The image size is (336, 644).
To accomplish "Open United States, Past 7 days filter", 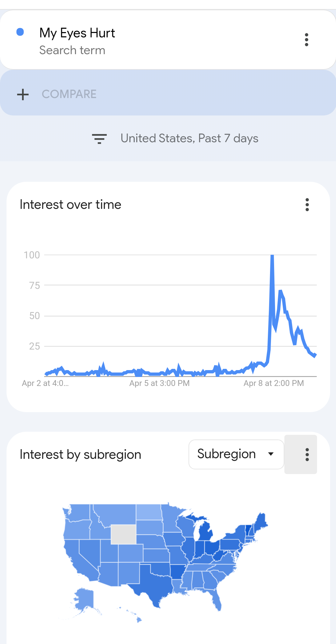I will pos(189,138).
